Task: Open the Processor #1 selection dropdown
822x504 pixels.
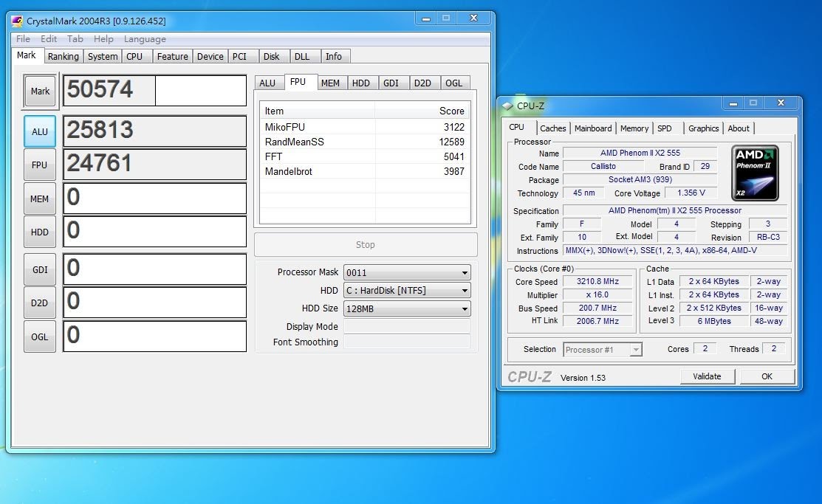Action: [x=603, y=350]
